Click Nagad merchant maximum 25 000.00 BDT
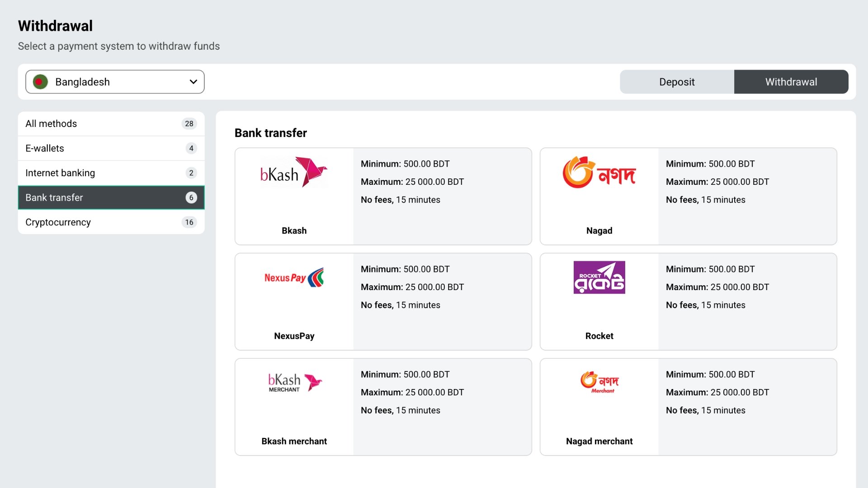 [717, 393]
